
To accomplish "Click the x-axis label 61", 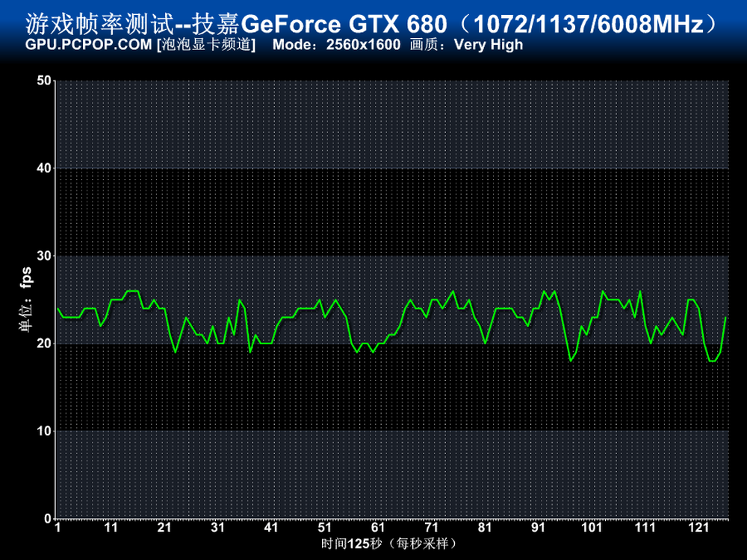I will click(378, 528).
